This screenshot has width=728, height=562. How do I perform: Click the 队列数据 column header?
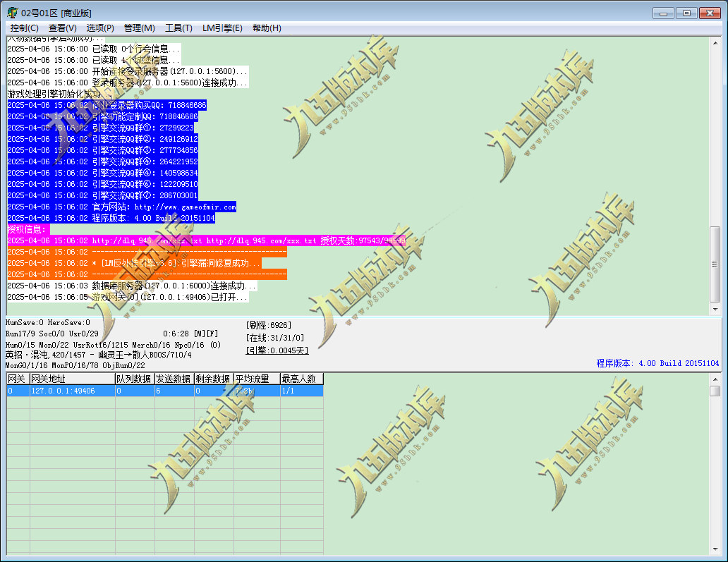point(135,379)
